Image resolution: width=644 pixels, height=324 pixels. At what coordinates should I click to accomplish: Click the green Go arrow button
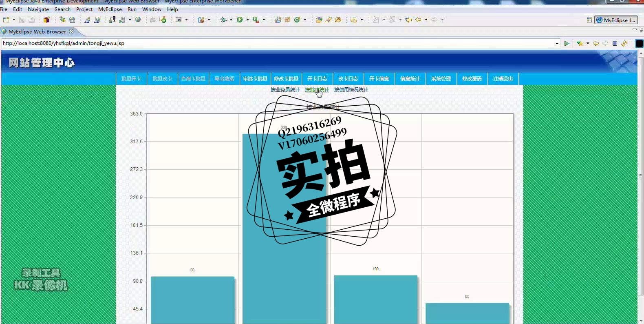coord(567,43)
